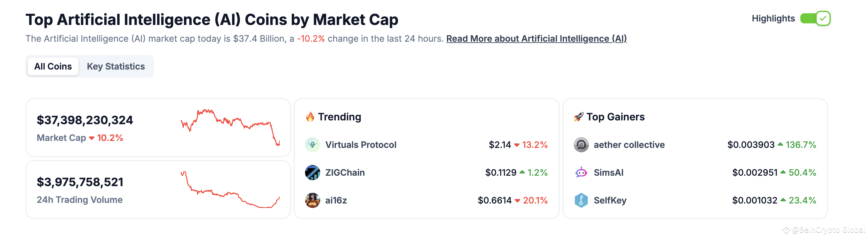
Task: Select the All Coins tab
Action: pyautogui.click(x=53, y=66)
